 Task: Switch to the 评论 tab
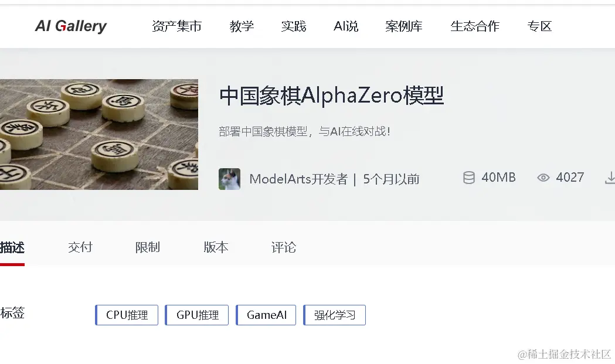pyautogui.click(x=284, y=247)
